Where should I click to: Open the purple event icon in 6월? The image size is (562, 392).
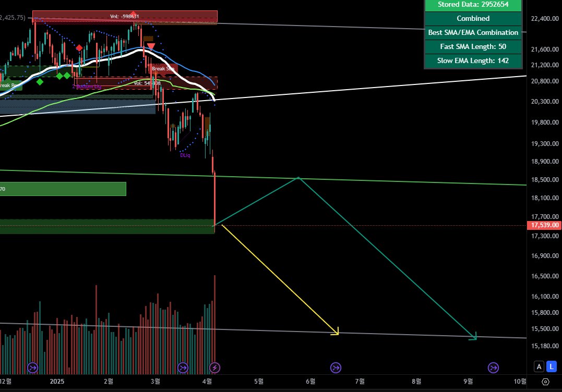(336, 367)
